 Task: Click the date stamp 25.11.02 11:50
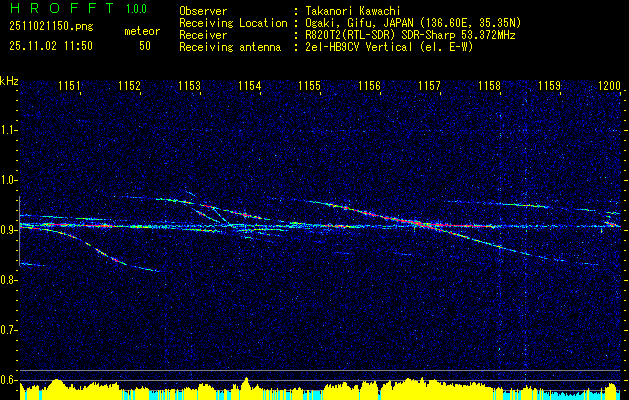click(x=51, y=46)
